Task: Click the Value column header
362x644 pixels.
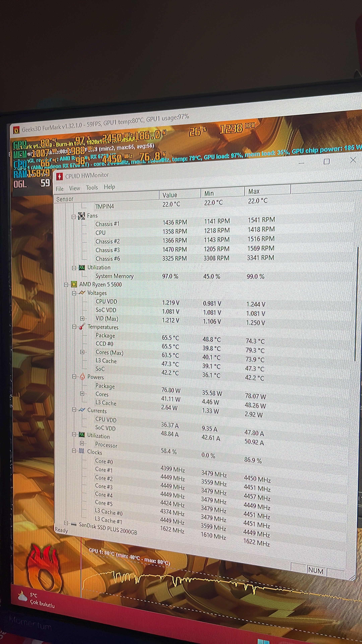Action: tap(170, 195)
